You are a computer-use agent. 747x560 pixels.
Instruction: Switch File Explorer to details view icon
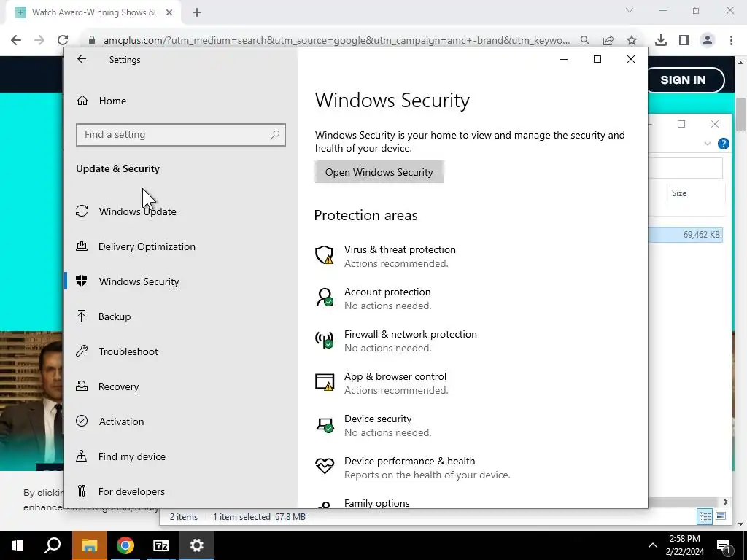(705, 516)
